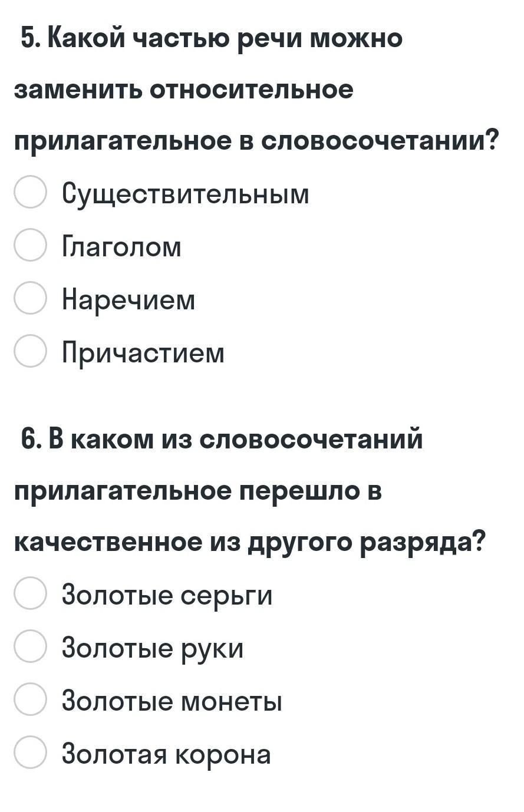This screenshot has height=812, width=524.
Task: Click the label text Золотые руки
Action: (153, 648)
